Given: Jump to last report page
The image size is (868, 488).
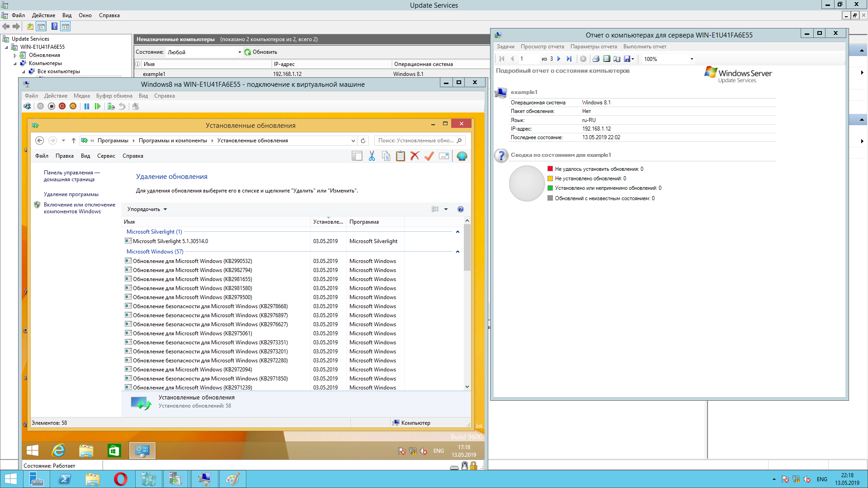Looking at the screenshot, I should [569, 59].
